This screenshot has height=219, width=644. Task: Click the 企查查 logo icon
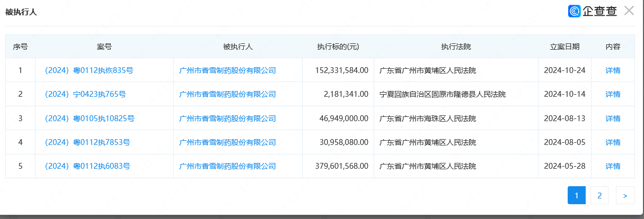click(574, 11)
